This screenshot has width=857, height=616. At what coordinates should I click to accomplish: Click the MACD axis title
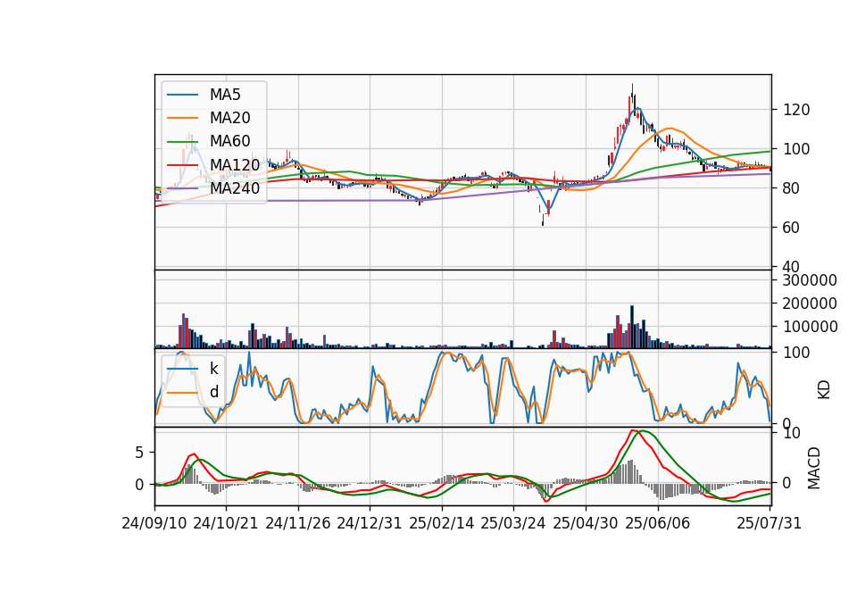coord(814,468)
